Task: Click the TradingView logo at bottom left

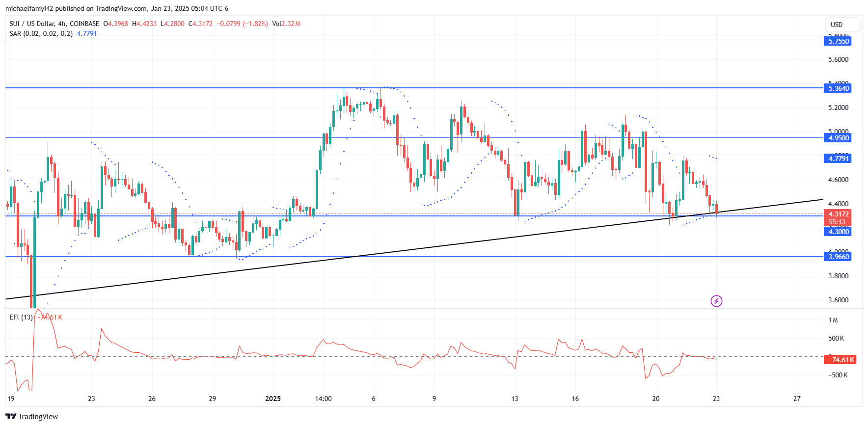Action: [x=32, y=416]
